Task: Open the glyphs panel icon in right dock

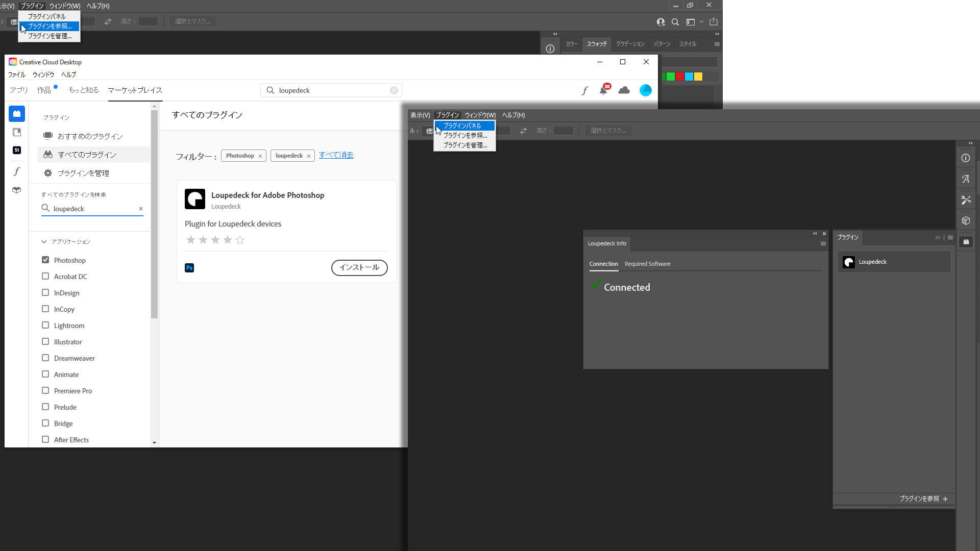Action: (x=966, y=179)
